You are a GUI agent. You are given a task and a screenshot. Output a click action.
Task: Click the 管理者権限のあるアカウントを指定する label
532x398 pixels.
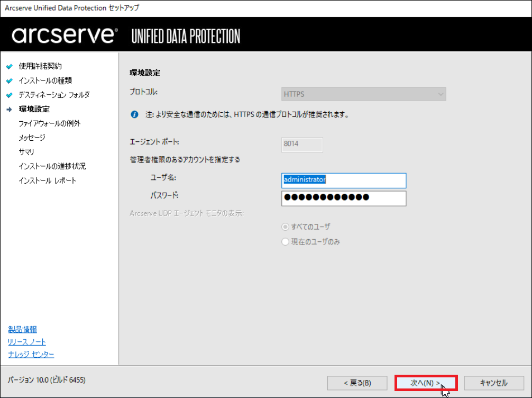185,160
